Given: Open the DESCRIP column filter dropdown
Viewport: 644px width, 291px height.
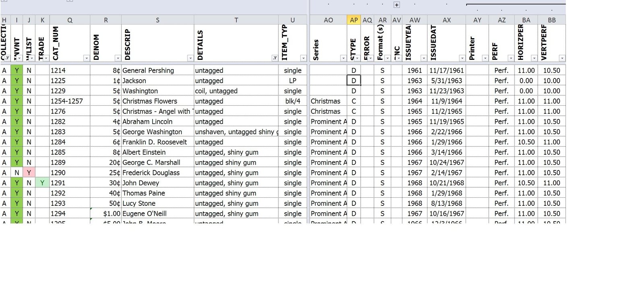Looking at the screenshot, I should tap(190, 58).
